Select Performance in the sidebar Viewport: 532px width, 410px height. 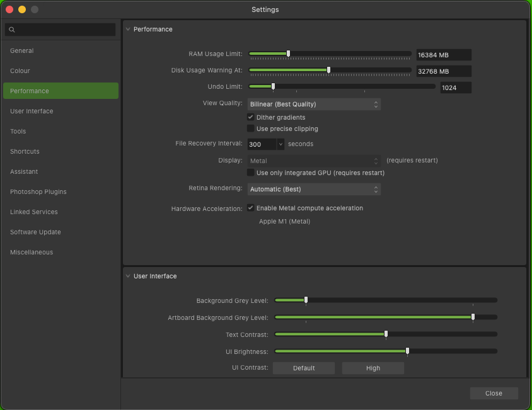(x=61, y=91)
